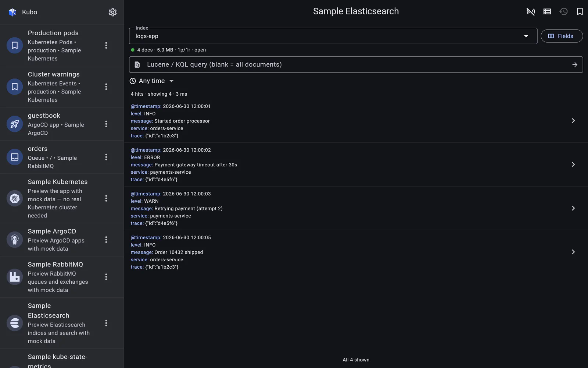Select Sample Kubernetes sidebar item
The width and height of the screenshot is (588, 368).
click(62, 198)
